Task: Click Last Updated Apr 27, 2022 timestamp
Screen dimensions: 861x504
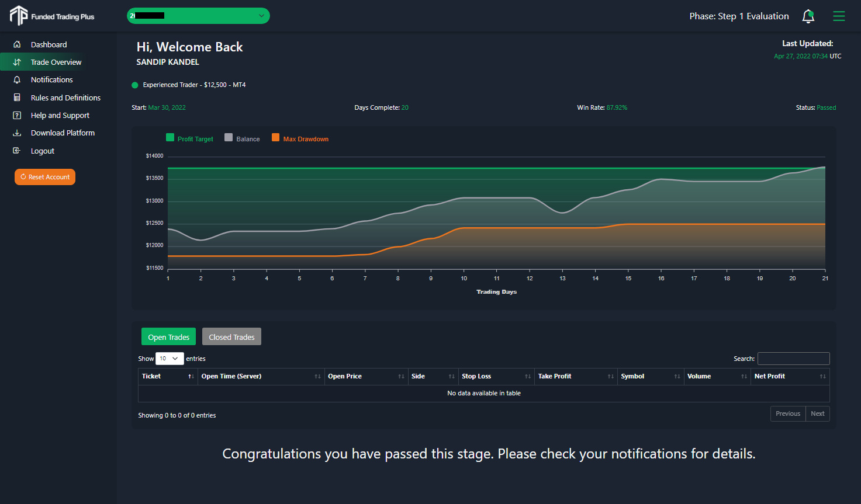Action: [x=801, y=56]
